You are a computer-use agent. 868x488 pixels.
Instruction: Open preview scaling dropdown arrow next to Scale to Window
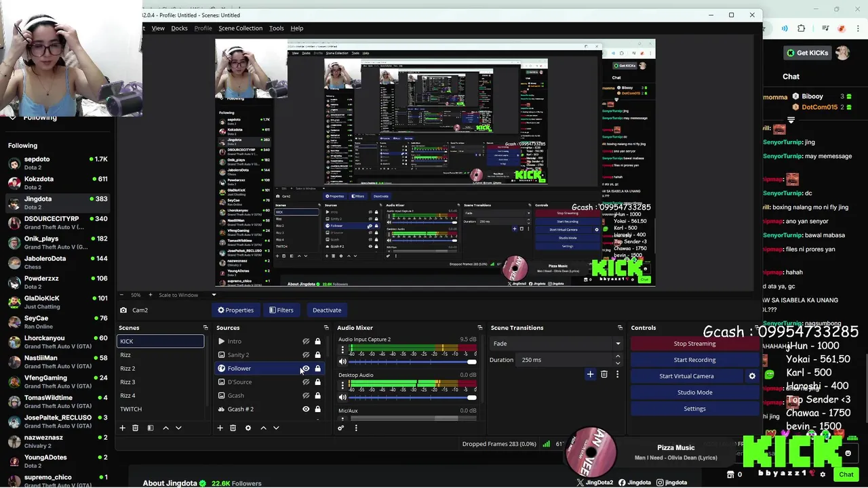(x=214, y=295)
